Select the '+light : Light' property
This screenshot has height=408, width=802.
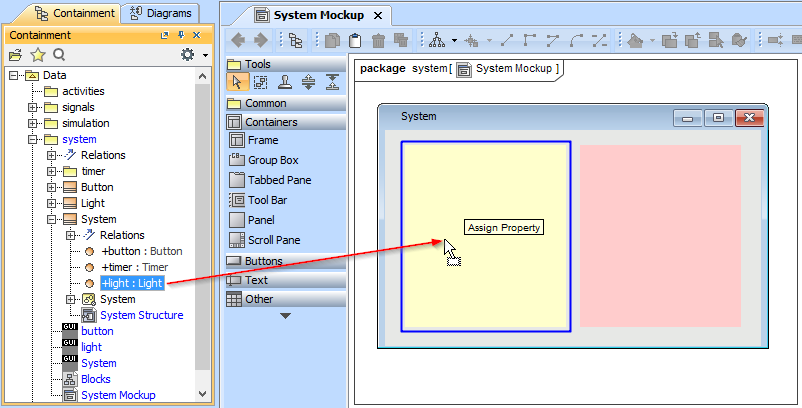(x=132, y=283)
